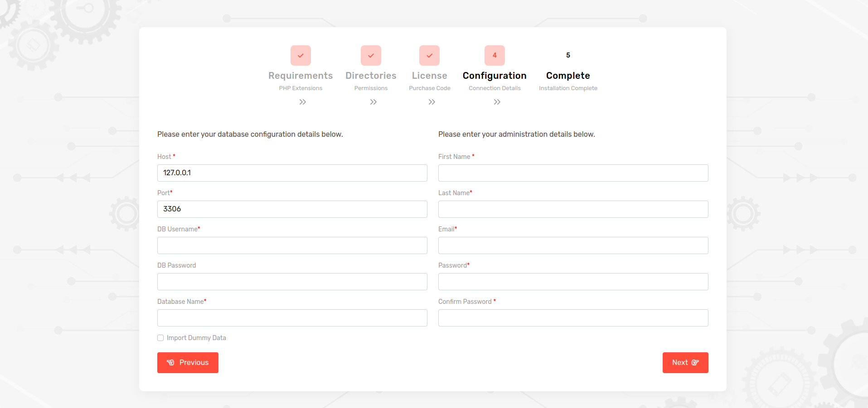Screen dimensions: 868x408
Task: Select the Complete step title
Action: (568, 76)
